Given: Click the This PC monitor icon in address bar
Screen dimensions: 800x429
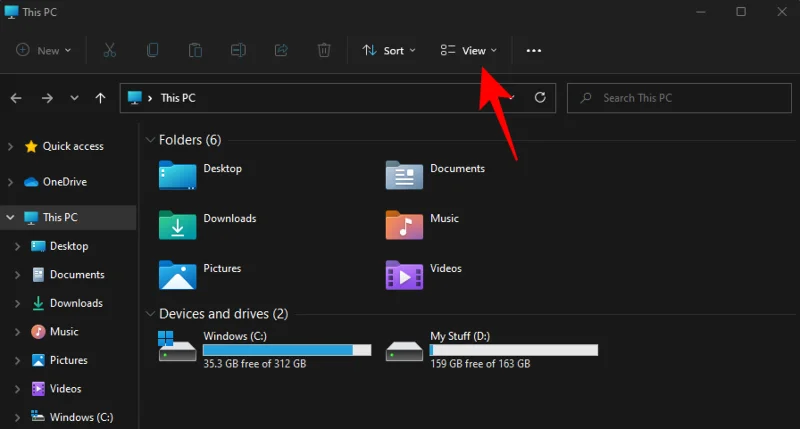Looking at the screenshot, I should (x=135, y=97).
